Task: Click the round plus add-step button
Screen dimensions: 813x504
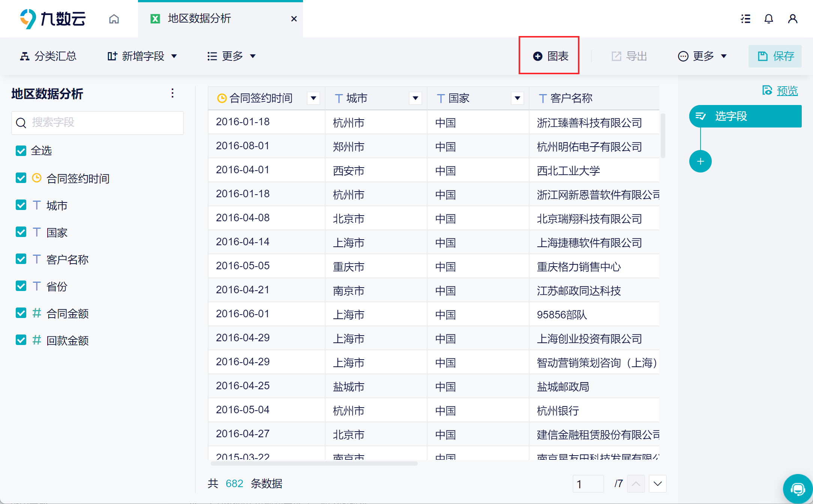Action: coord(700,162)
